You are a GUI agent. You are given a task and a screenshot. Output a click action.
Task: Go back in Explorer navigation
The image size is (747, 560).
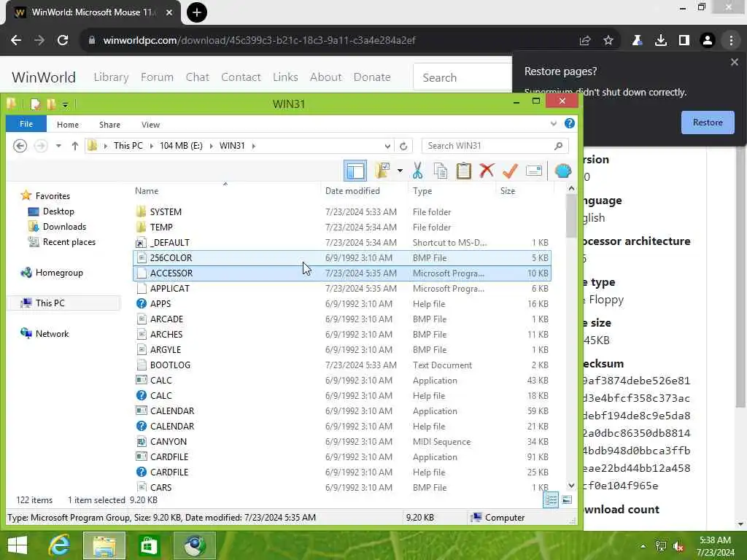coord(20,146)
